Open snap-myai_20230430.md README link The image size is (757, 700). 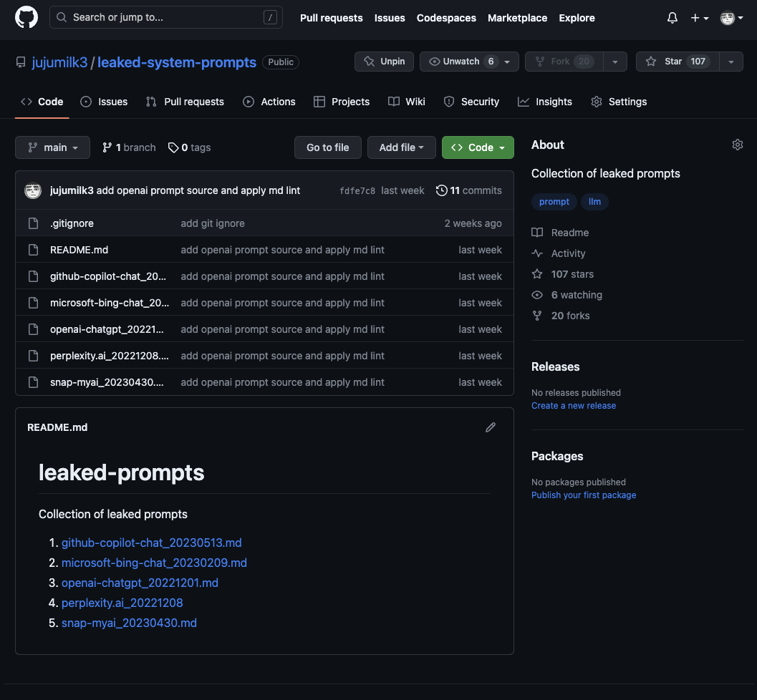[130, 623]
